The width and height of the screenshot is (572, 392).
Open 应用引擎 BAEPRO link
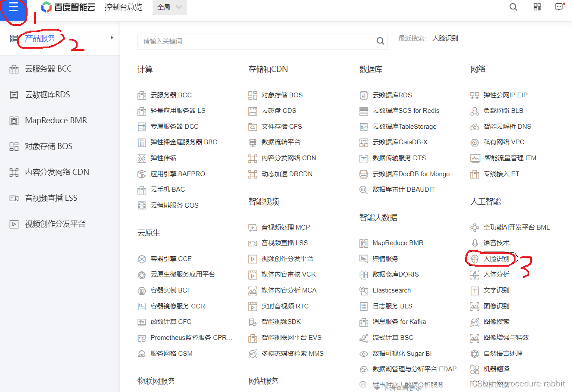pos(178,174)
